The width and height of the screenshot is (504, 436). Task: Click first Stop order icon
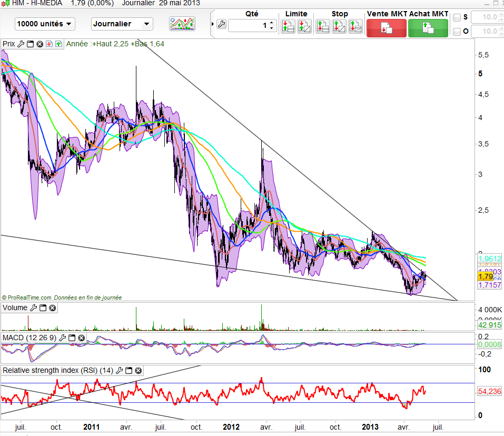click(x=323, y=25)
